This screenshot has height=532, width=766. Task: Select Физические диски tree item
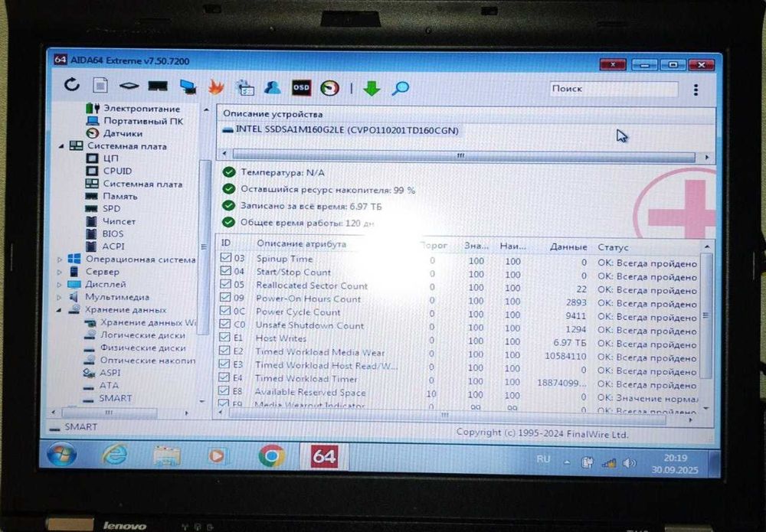142,348
